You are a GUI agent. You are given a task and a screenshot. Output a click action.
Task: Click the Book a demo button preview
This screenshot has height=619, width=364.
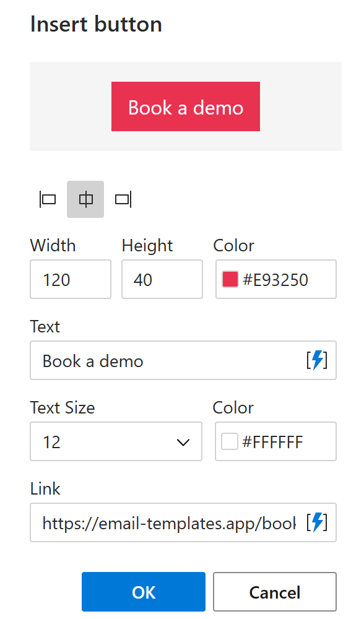pos(185,106)
